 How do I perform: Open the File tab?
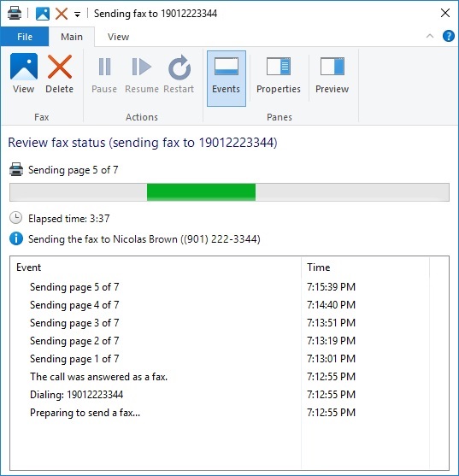click(24, 37)
